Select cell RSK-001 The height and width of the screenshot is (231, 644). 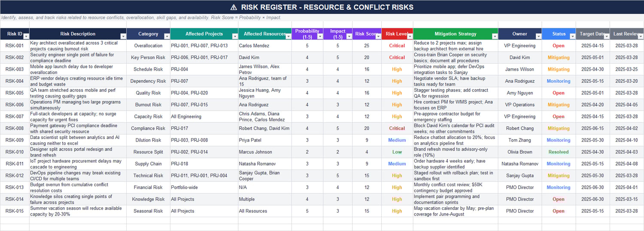15,46
